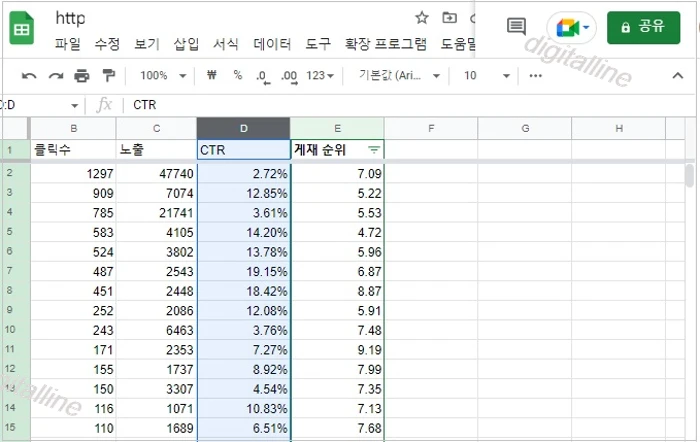
Task: Open the 확장 프로그램 menu
Action: pyautogui.click(x=386, y=44)
